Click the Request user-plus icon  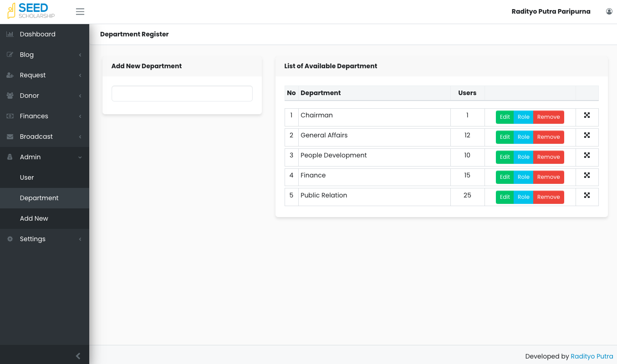tap(10, 75)
